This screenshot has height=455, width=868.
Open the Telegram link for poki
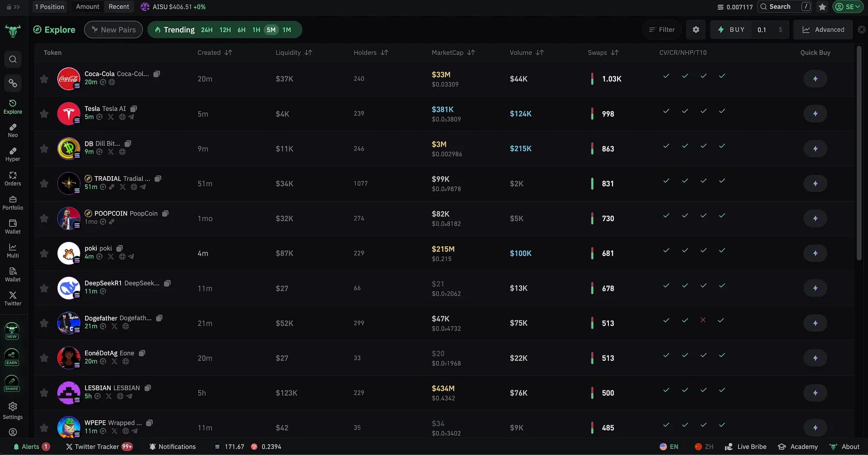(x=131, y=257)
